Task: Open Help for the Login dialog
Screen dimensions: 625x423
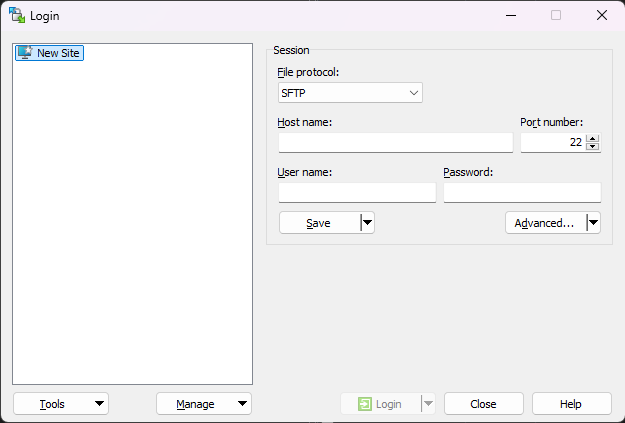Action: (x=571, y=404)
